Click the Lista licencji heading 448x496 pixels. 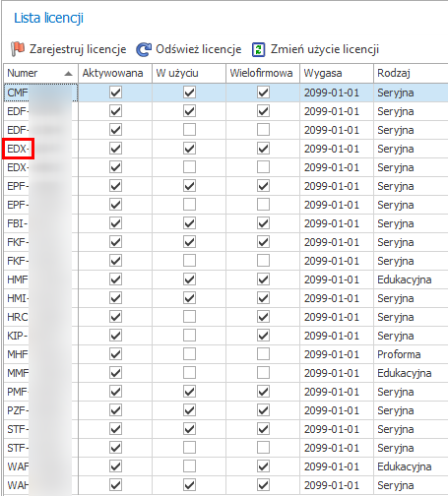pos(48,18)
